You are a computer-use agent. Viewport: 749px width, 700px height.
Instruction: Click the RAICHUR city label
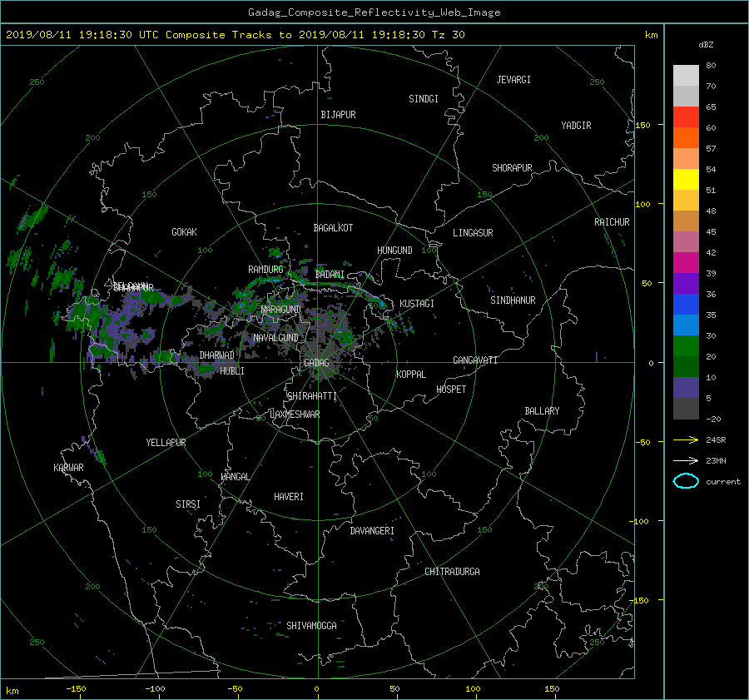point(612,222)
